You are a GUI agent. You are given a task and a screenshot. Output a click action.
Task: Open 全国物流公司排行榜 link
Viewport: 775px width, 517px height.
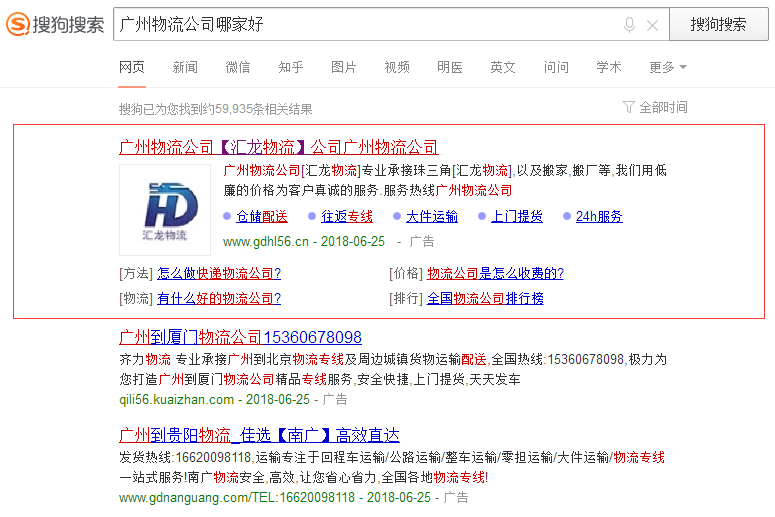[x=485, y=299]
